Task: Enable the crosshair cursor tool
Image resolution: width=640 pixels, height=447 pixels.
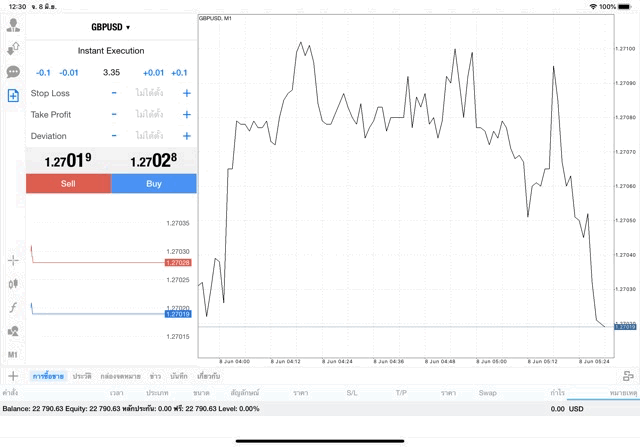Action: click(13, 261)
